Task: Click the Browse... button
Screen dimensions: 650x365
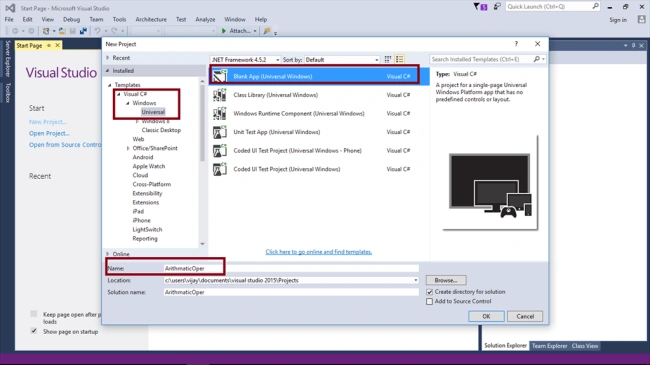Action: coord(446,280)
